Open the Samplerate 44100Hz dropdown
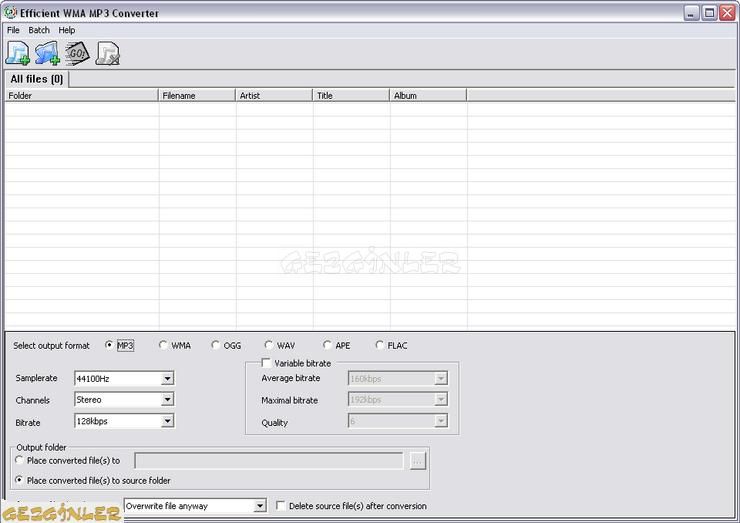This screenshot has height=523, width=740. pyautogui.click(x=167, y=378)
